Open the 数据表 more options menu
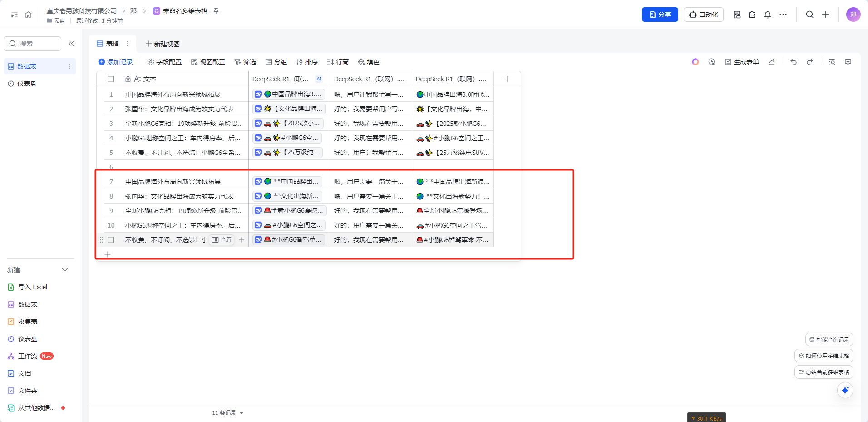The height and width of the screenshot is (422, 868). point(69,66)
